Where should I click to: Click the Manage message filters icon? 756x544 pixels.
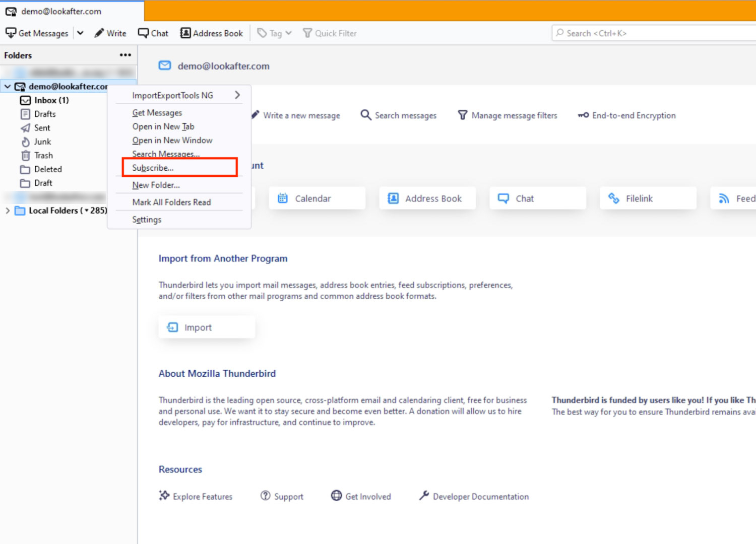(x=462, y=115)
